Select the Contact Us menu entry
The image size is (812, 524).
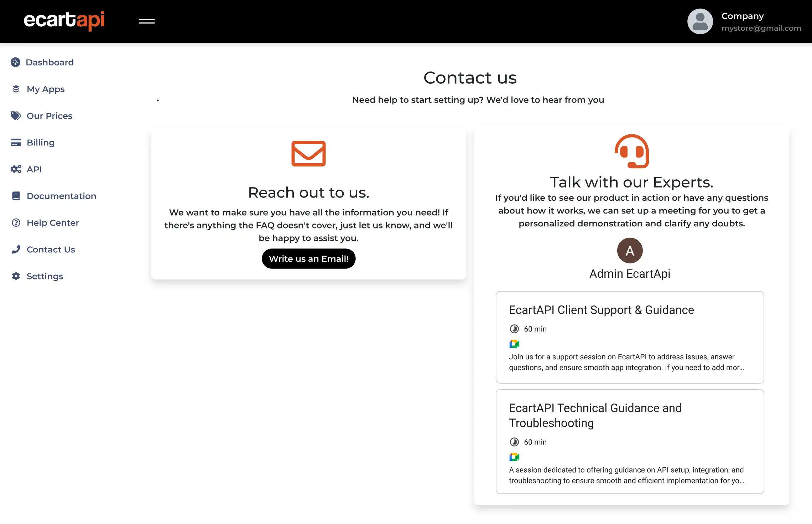pos(51,249)
